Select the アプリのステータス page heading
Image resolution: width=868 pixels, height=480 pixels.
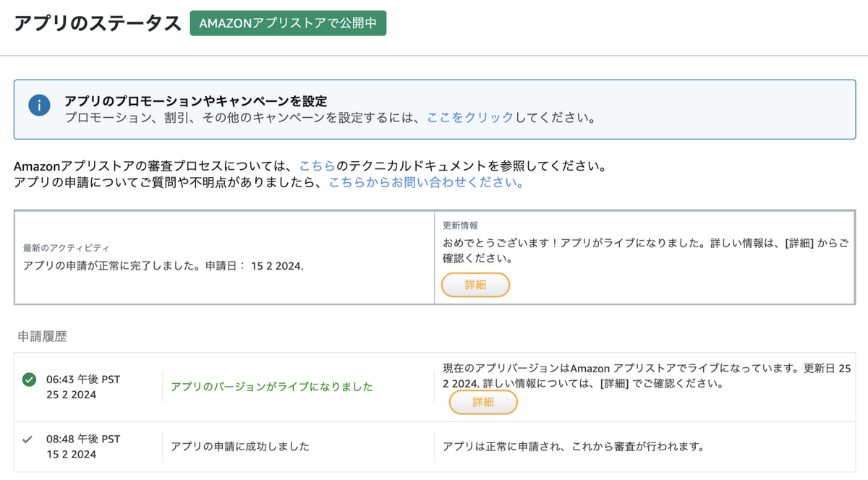point(98,23)
